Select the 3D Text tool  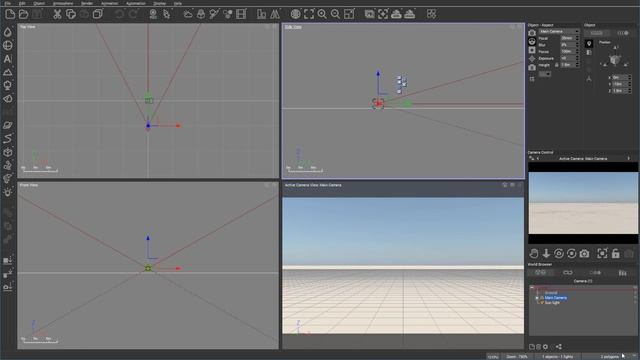[x=8, y=59]
